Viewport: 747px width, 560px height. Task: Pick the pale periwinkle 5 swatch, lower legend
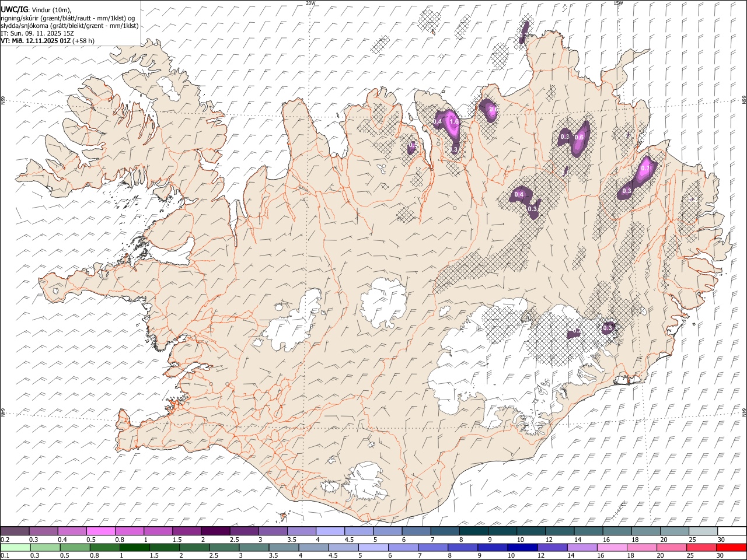[x=373, y=547]
